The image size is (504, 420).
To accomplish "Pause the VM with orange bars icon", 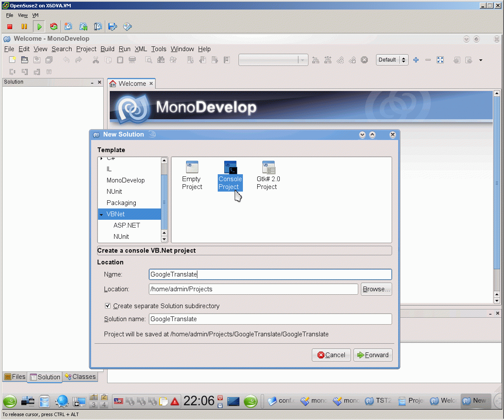I will coord(24,26).
